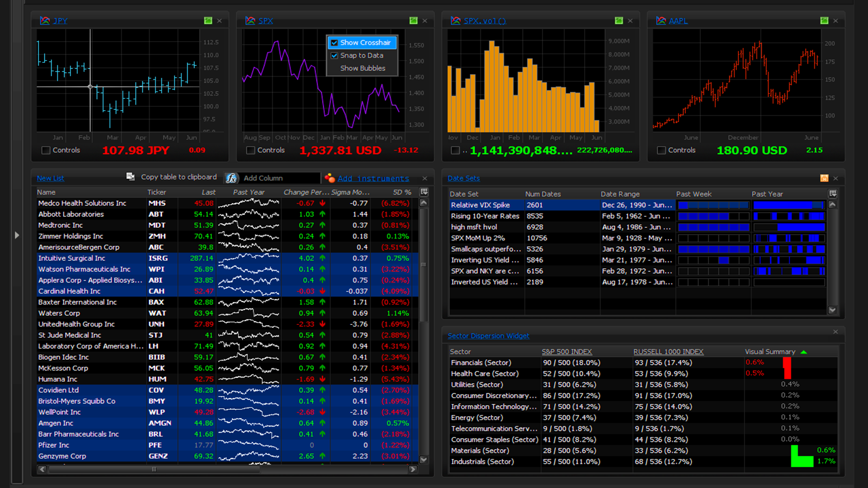The height and width of the screenshot is (488, 868).
Task: Sort watchlist by Ticker column
Action: (x=157, y=192)
